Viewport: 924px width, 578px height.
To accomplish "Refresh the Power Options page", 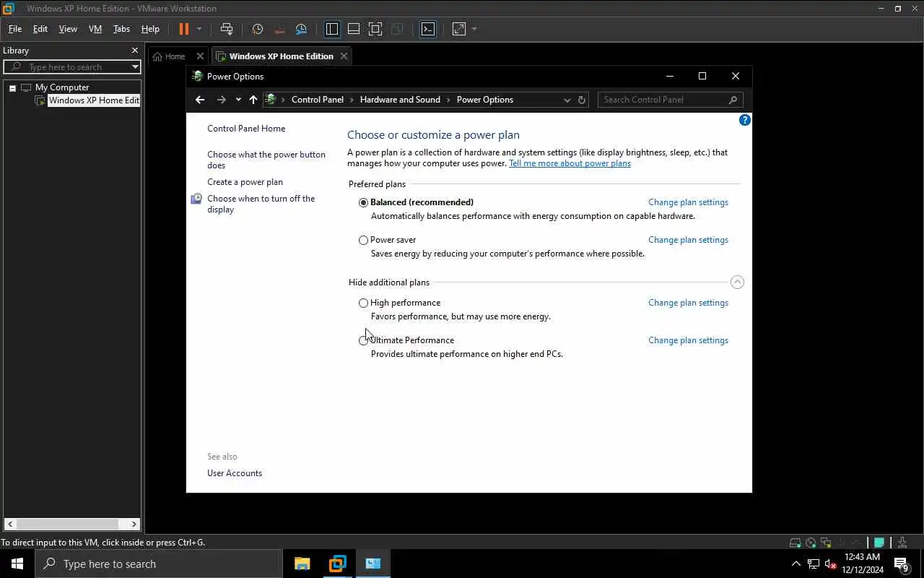I will 582,100.
